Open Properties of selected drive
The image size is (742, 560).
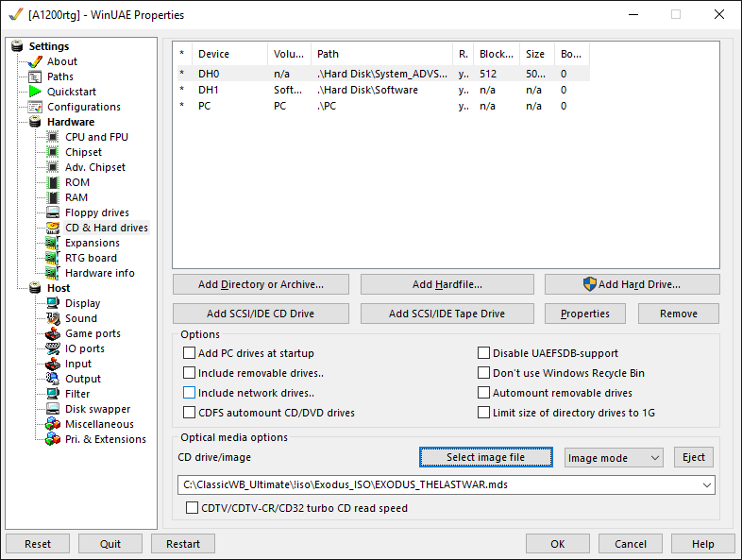(585, 314)
